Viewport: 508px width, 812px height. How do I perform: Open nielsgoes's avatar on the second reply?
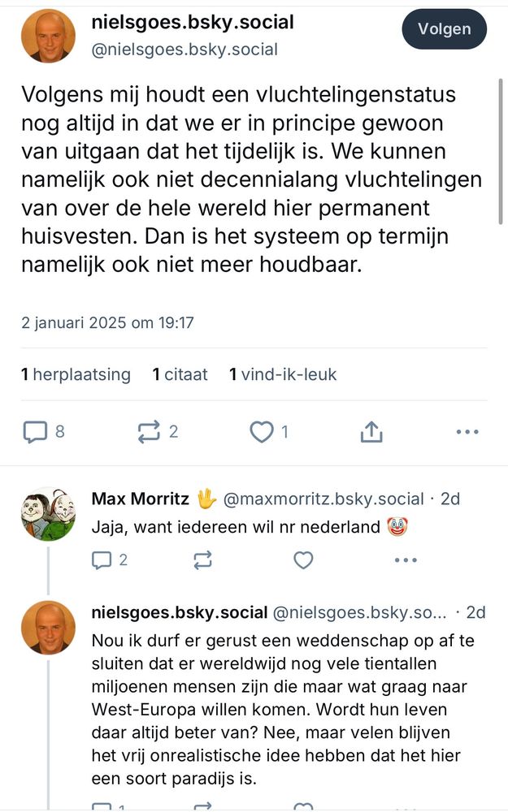[47, 628]
